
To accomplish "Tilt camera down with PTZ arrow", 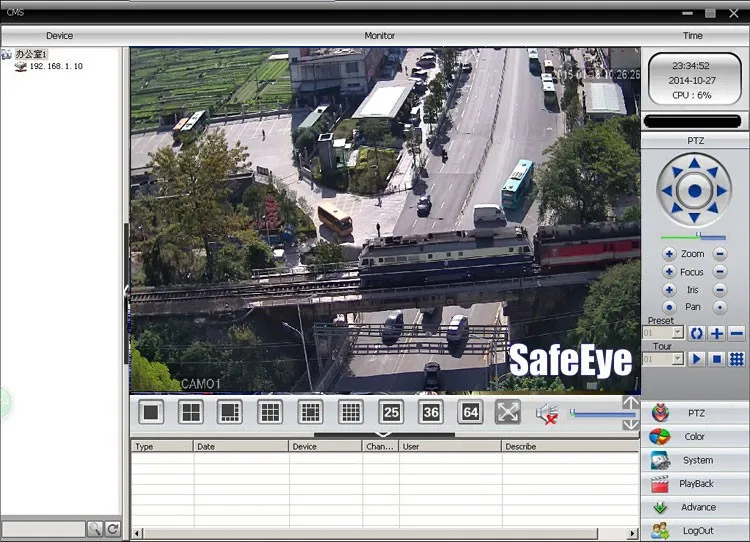I will (x=695, y=218).
